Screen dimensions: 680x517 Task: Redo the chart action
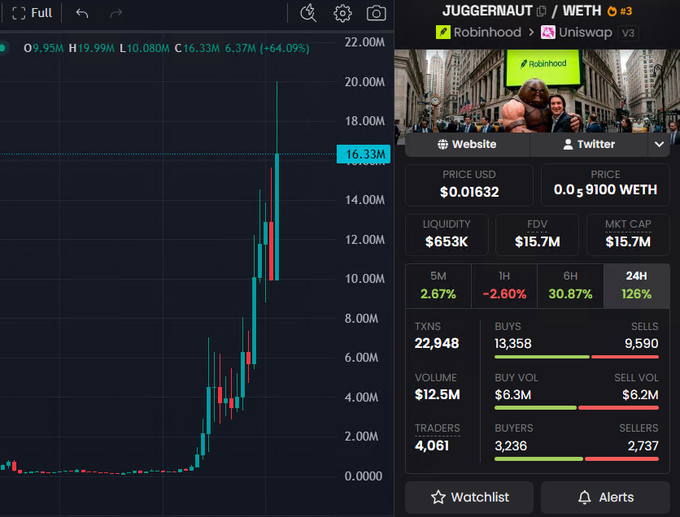click(x=115, y=13)
